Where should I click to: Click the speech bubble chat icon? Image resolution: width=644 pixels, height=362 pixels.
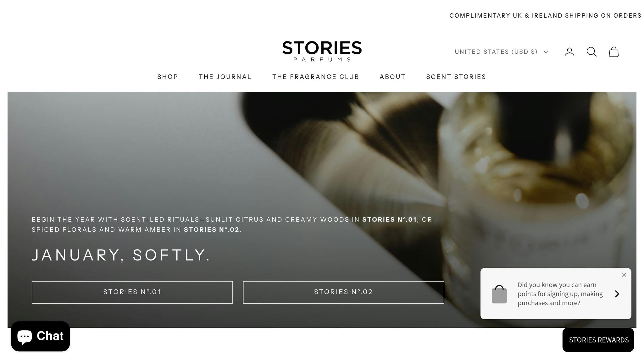coord(25,336)
